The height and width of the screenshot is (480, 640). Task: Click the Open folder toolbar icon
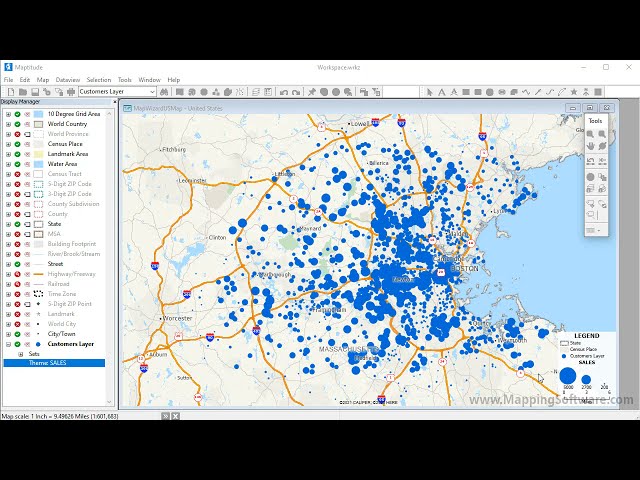click(23, 92)
